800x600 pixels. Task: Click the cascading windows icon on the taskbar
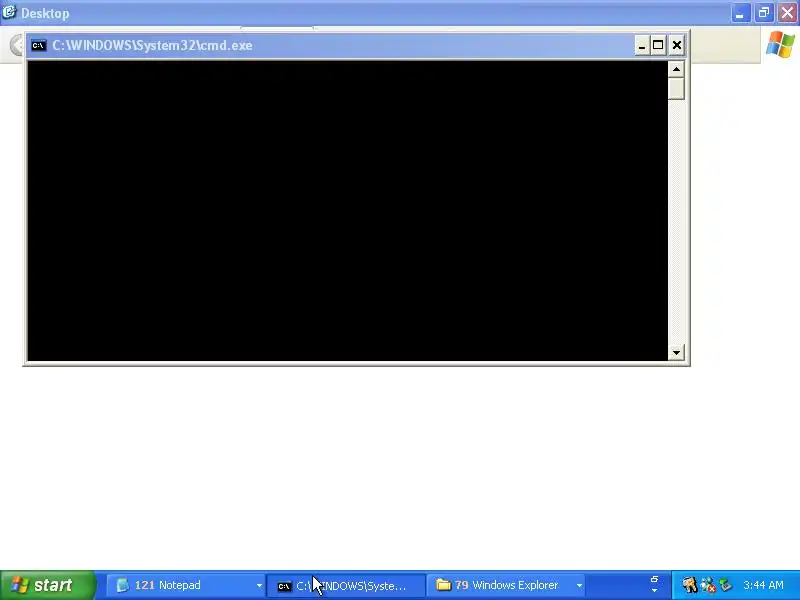click(x=655, y=579)
